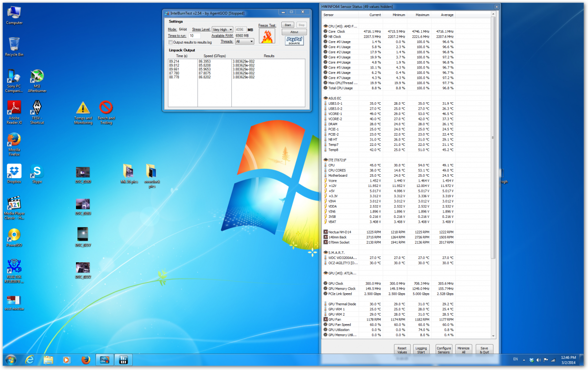Open the Threads dropdown set to All
Viewport: 588px width, 370px height.
pyautogui.click(x=245, y=42)
